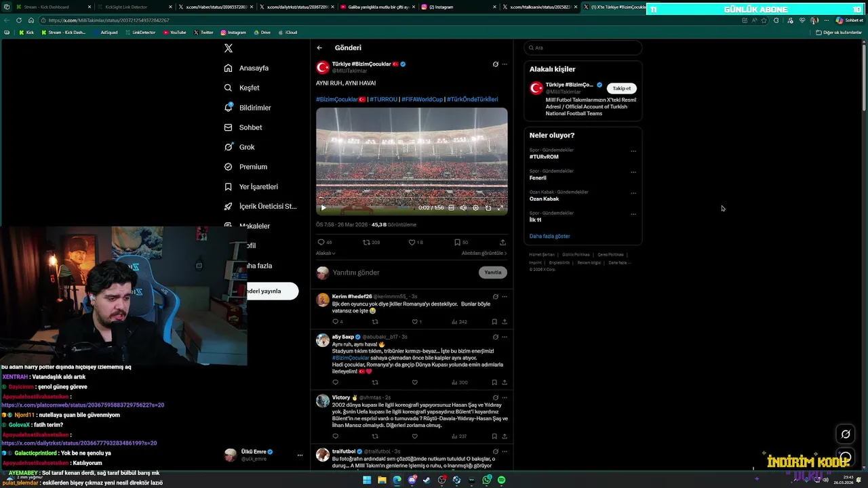Open more options for Fenerli trend

point(633,172)
